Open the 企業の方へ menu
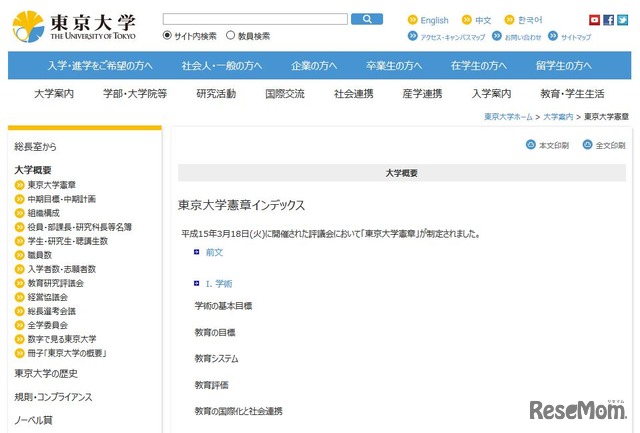 pos(314,65)
